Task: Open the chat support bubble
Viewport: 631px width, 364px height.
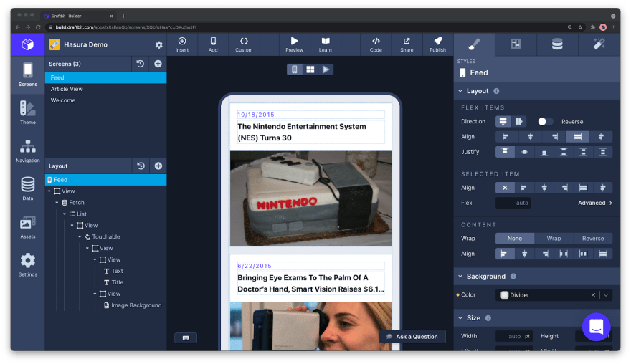Action: (x=596, y=327)
